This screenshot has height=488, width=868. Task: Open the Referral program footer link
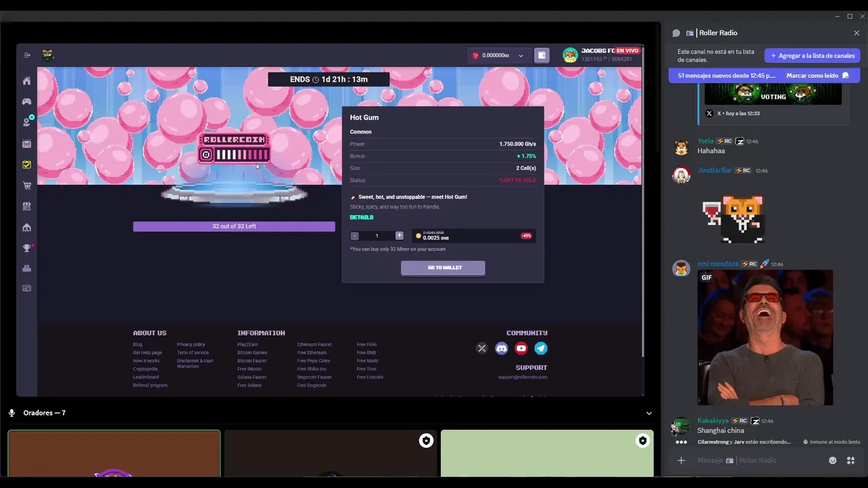pyautogui.click(x=150, y=385)
